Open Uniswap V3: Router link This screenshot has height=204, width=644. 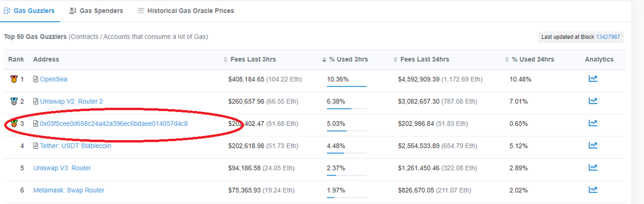62,168
